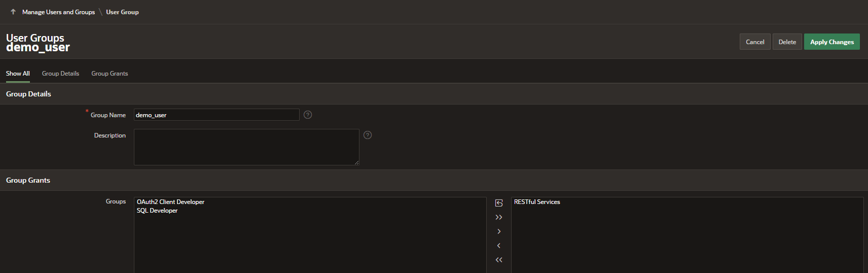Image resolution: width=868 pixels, height=273 pixels.
Task: Open help for Description field
Action: [368, 135]
